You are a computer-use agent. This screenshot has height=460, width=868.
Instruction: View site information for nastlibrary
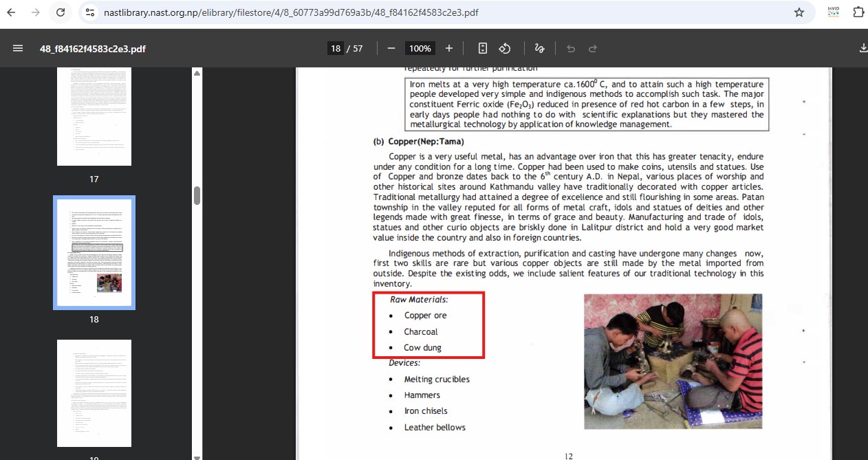click(90, 12)
